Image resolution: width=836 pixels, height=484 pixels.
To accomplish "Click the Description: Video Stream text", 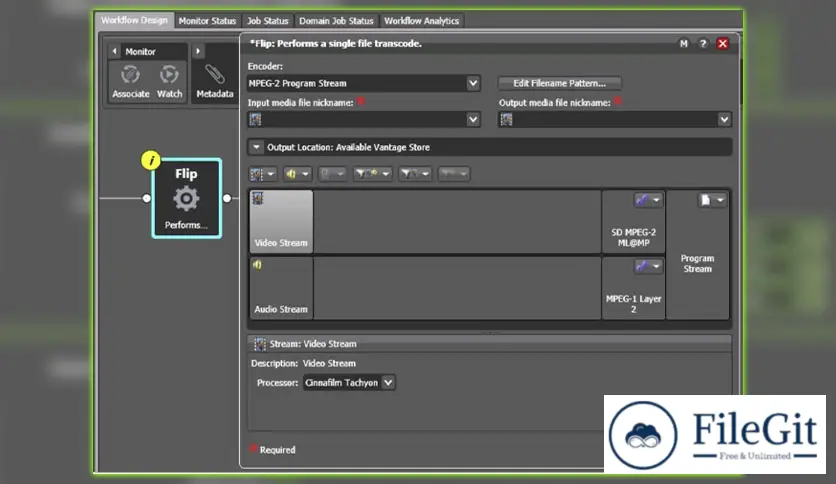I will point(303,364).
